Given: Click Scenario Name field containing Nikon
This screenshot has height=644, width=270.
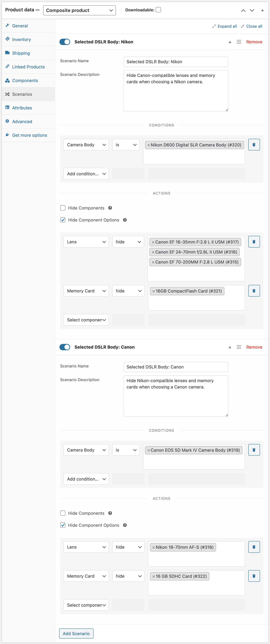Looking at the screenshot, I should (176, 62).
